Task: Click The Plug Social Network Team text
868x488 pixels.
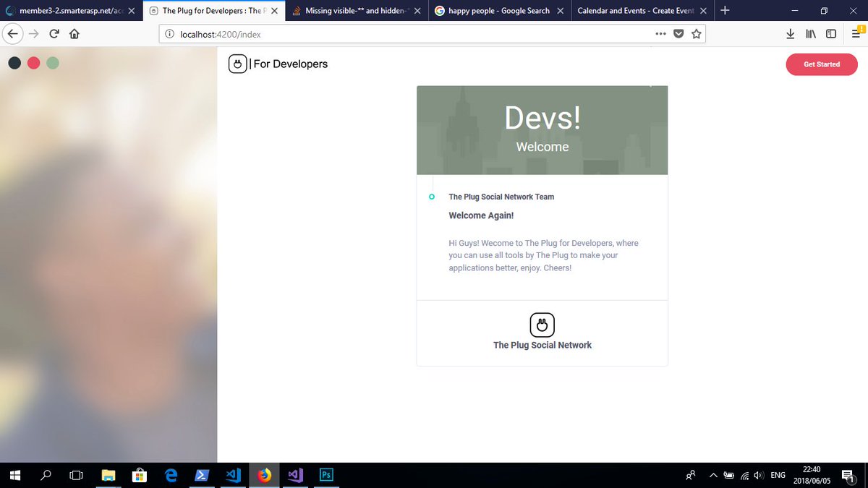Action: tap(501, 197)
